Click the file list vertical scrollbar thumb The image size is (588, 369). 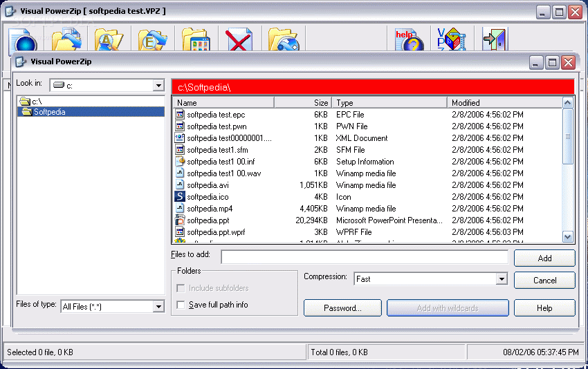click(568, 136)
